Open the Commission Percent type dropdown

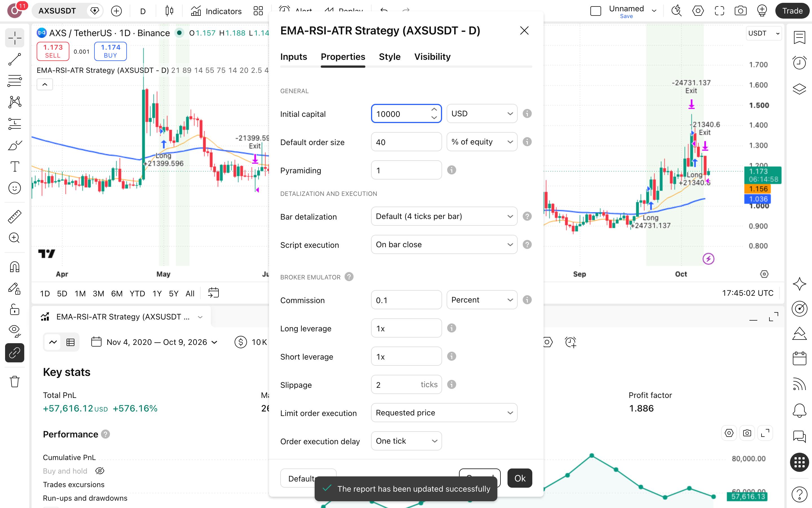click(x=482, y=300)
